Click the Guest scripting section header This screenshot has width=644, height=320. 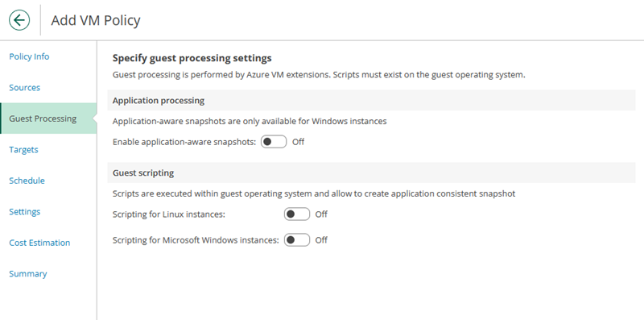pyautogui.click(x=371, y=172)
